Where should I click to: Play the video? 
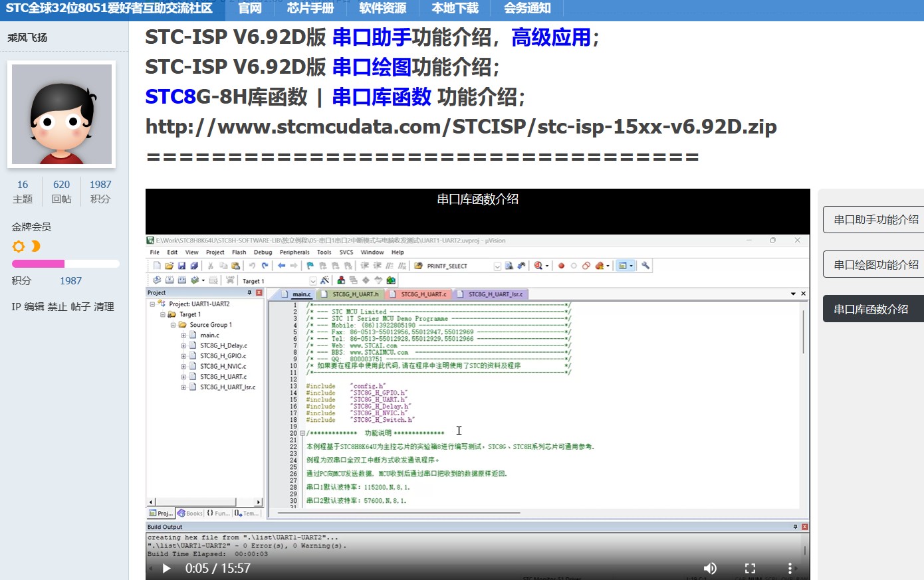(166, 568)
